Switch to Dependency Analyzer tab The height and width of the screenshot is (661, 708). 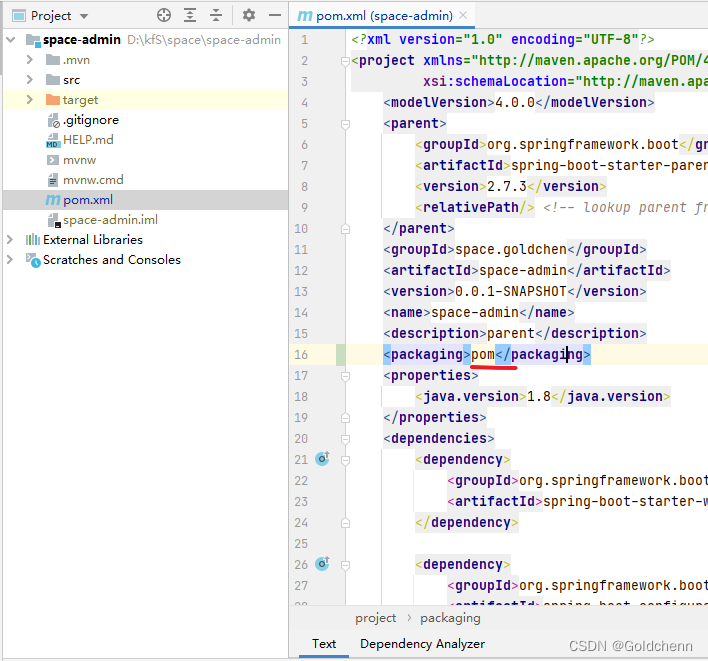pyautogui.click(x=422, y=643)
